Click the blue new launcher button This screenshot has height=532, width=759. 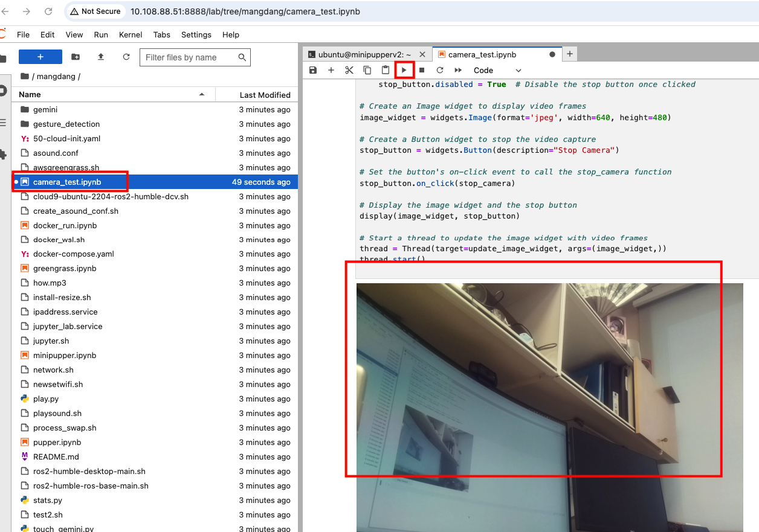click(40, 57)
